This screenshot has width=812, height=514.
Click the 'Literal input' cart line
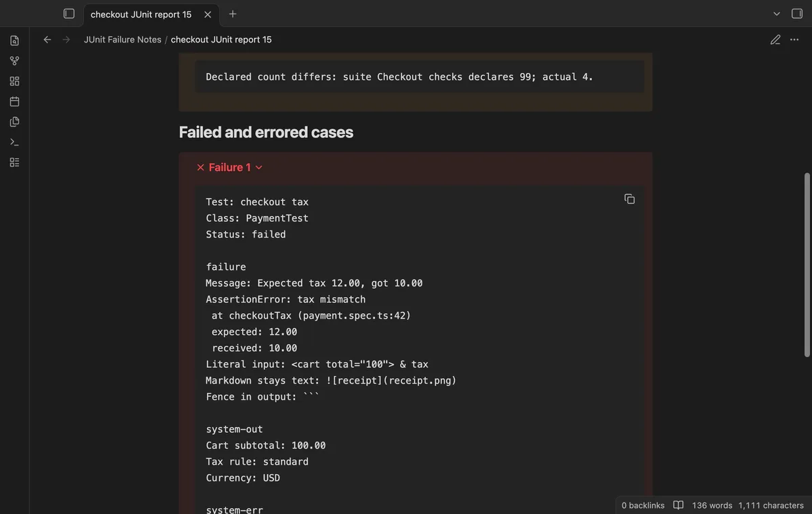point(317,365)
